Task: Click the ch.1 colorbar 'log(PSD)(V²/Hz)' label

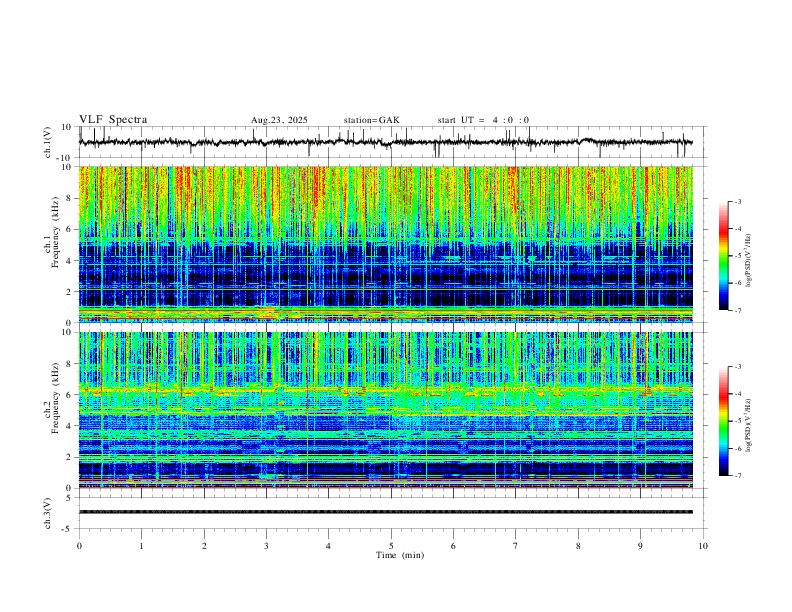Action: coord(748,261)
